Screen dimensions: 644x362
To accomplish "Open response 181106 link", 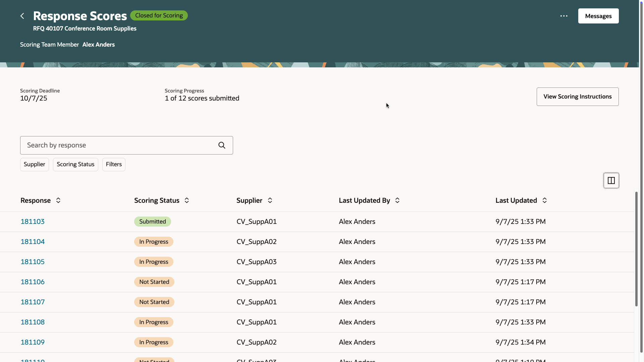I will (33, 282).
